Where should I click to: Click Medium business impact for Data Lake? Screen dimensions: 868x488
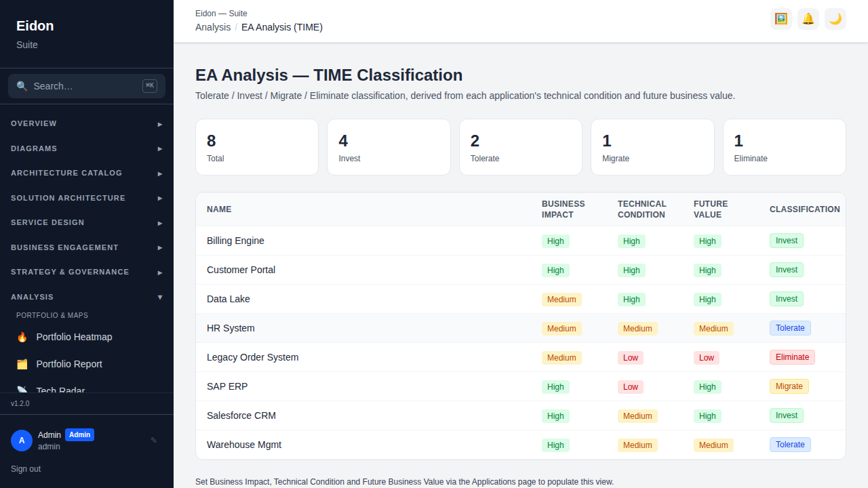click(x=561, y=300)
